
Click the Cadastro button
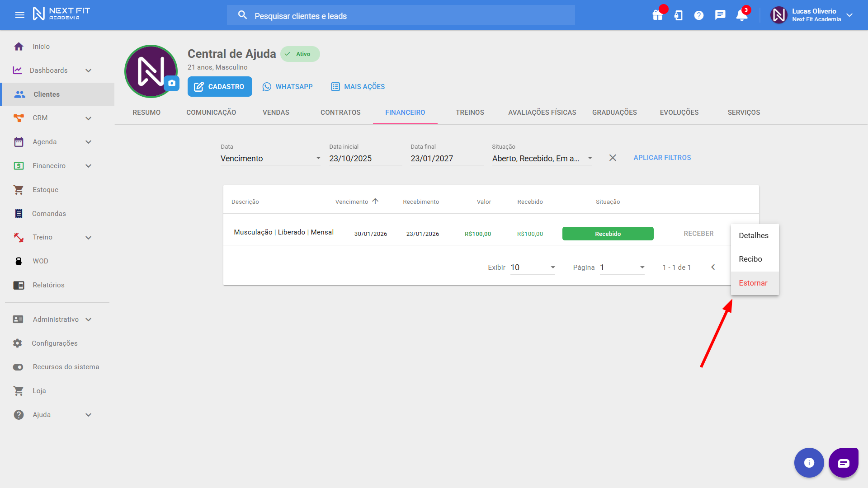[220, 87]
